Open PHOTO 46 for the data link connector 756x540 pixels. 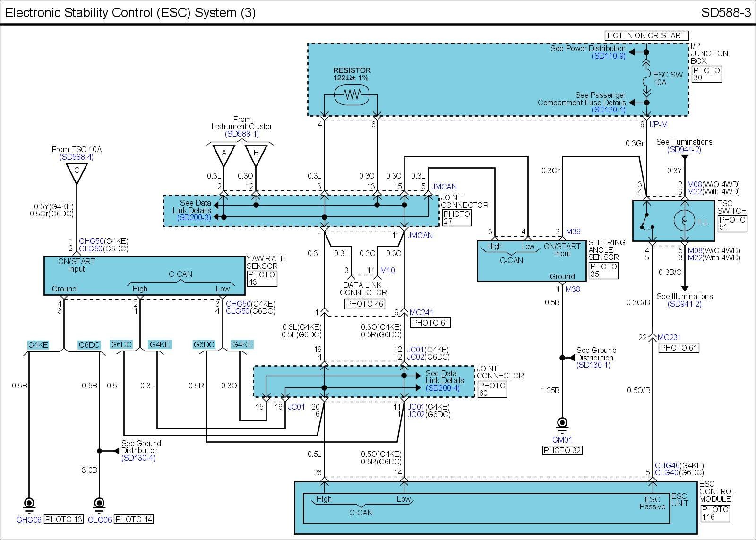[365, 304]
